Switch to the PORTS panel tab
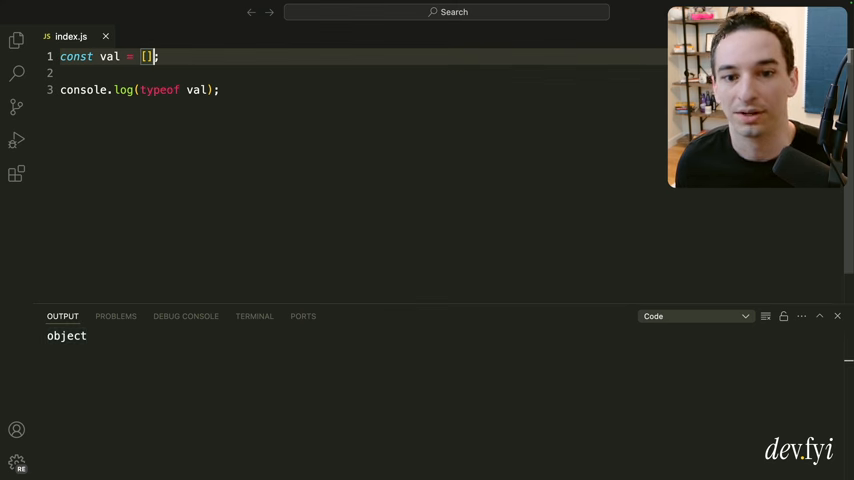 point(303,317)
